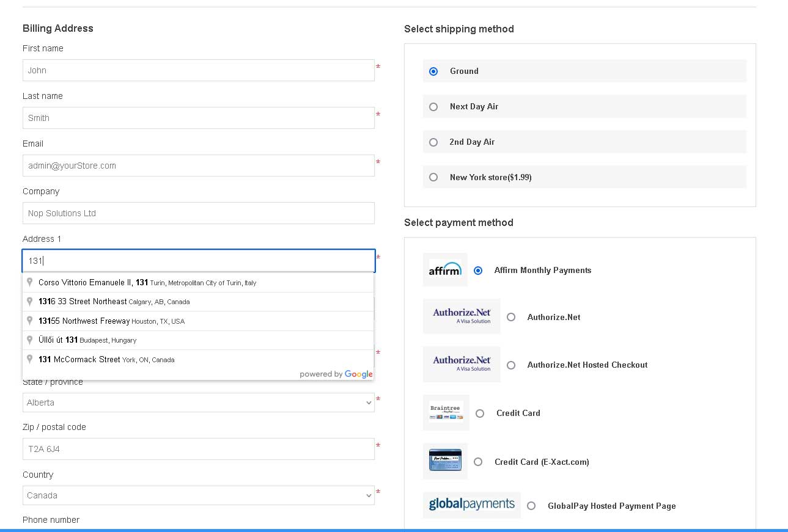
Task: Click the Affirm Monthly Payments label
Action: [543, 270]
